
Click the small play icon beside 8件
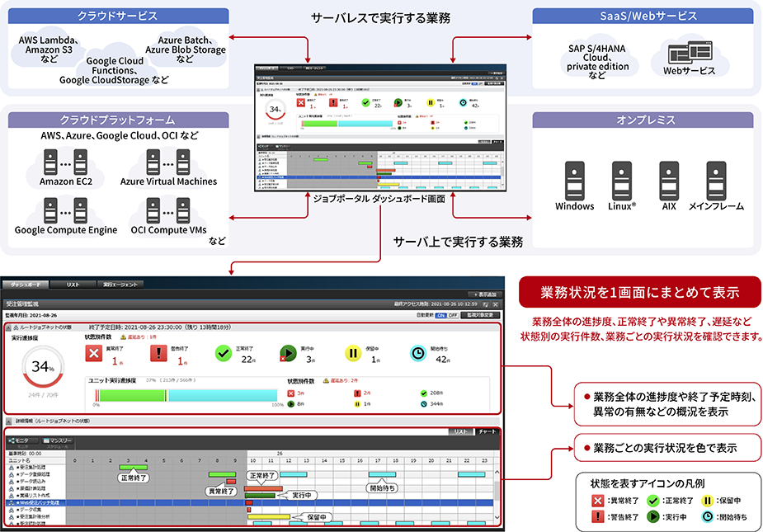[x=291, y=404]
